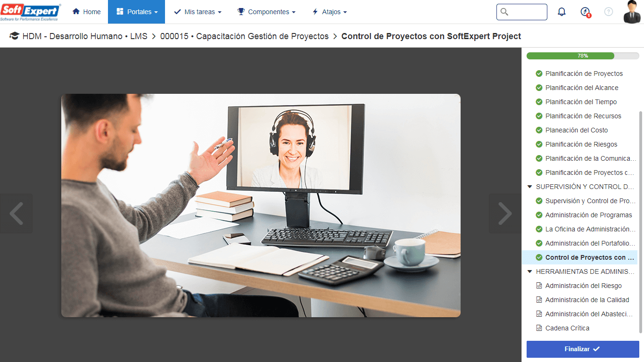Open lesson Planificación del Tiempo
The image size is (644, 362).
click(x=581, y=102)
